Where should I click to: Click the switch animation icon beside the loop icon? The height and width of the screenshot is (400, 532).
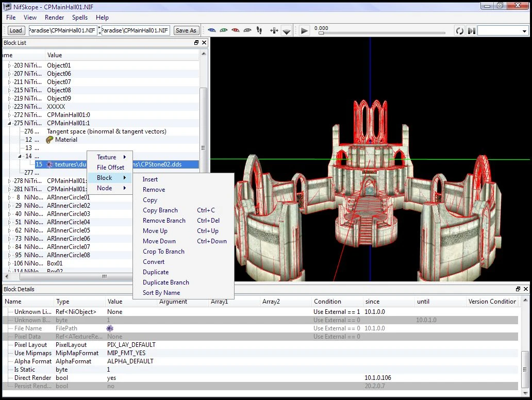click(471, 30)
